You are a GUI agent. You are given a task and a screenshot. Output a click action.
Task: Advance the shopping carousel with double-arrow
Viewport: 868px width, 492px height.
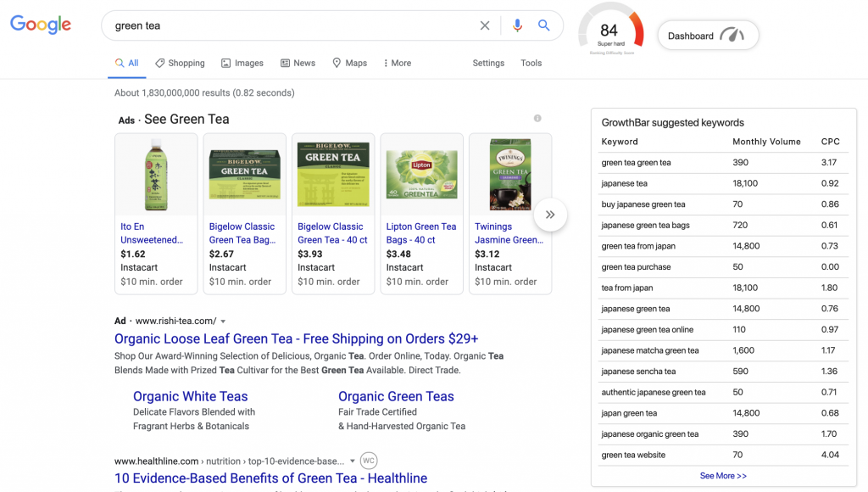(x=550, y=215)
